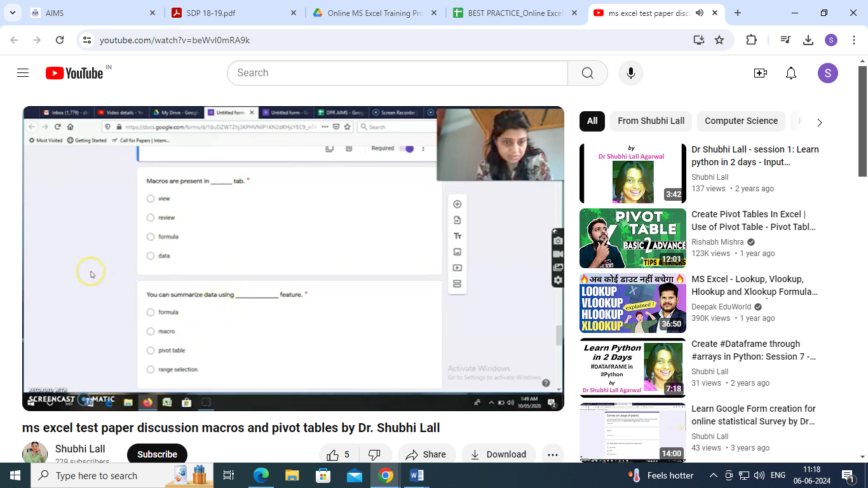Viewport: 868px width, 488px height.
Task: Click ENG language indicator in tray
Action: point(778,475)
